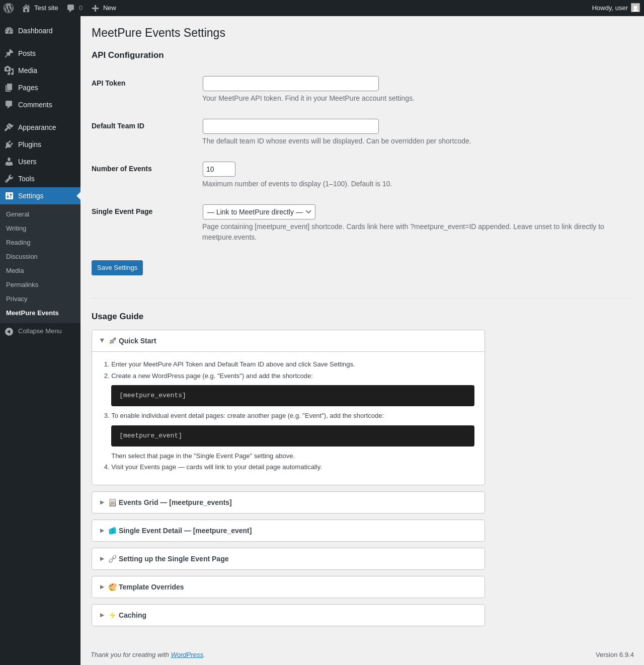Image resolution: width=644 pixels, height=665 pixels.
Task: Expand the Events Grid guide section
Action: click(288, 502)
